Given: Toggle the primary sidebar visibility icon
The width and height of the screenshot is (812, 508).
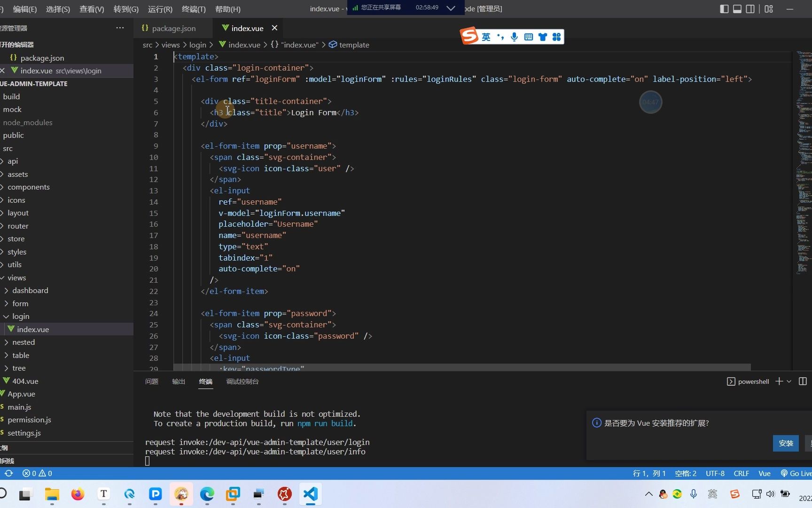Looking at the screenshot, I should click(724, 9).
